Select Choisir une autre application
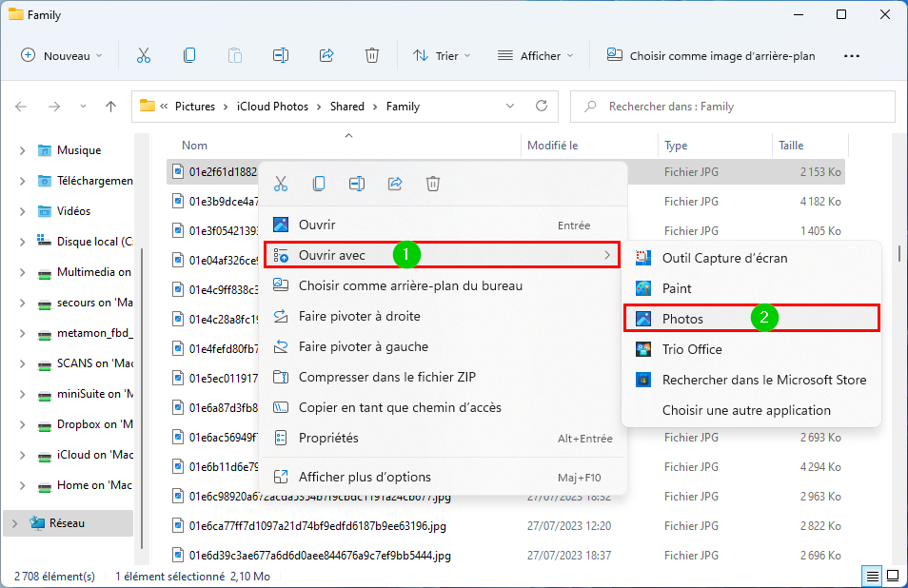 tap(752, 410)
